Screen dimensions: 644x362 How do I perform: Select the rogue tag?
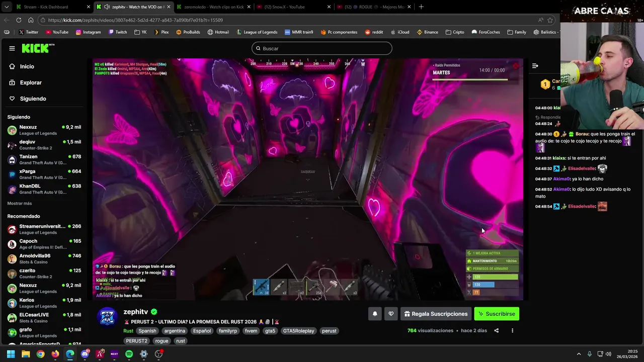coord(162,341)
